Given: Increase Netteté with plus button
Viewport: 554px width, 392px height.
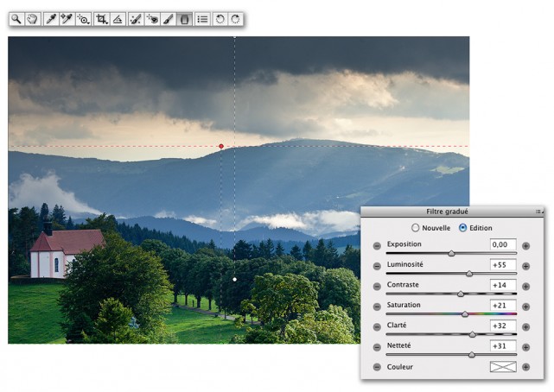Looking at the screenshot, I should click(x=525, y=347).
